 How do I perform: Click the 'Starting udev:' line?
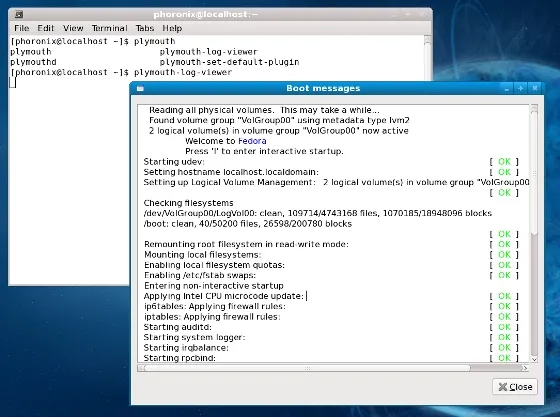point(174,162)
